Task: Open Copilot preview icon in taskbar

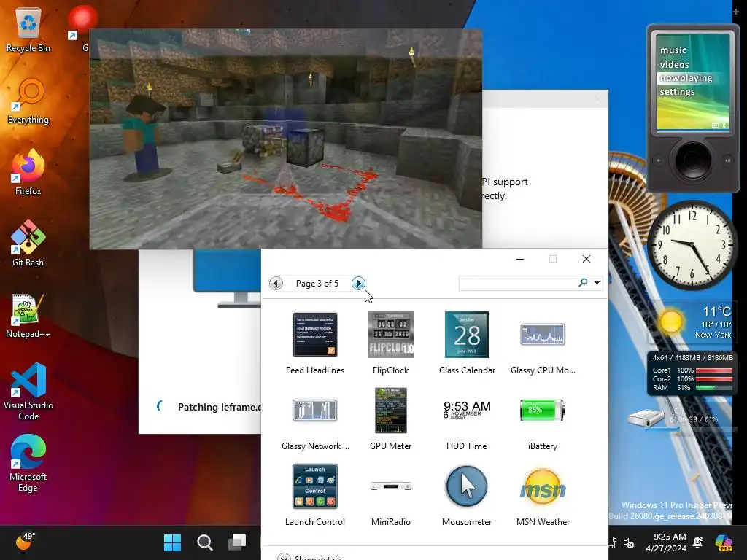Action: (x=723, y=542)
